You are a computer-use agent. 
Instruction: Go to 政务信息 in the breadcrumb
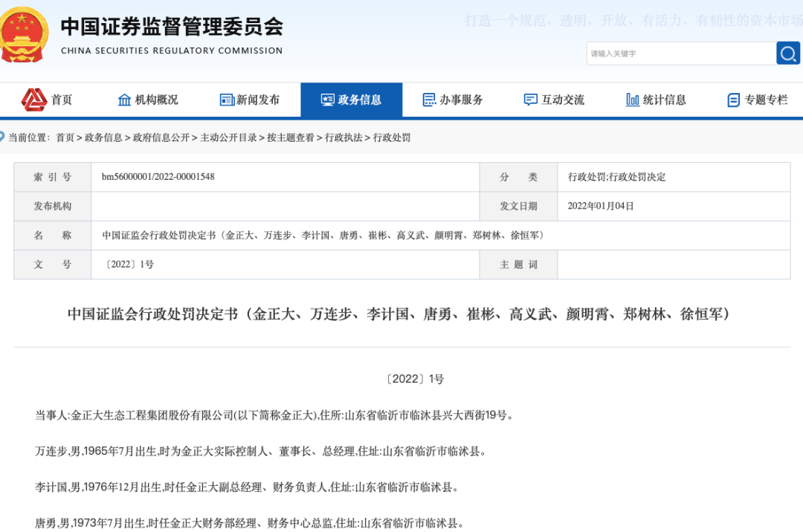103,137
